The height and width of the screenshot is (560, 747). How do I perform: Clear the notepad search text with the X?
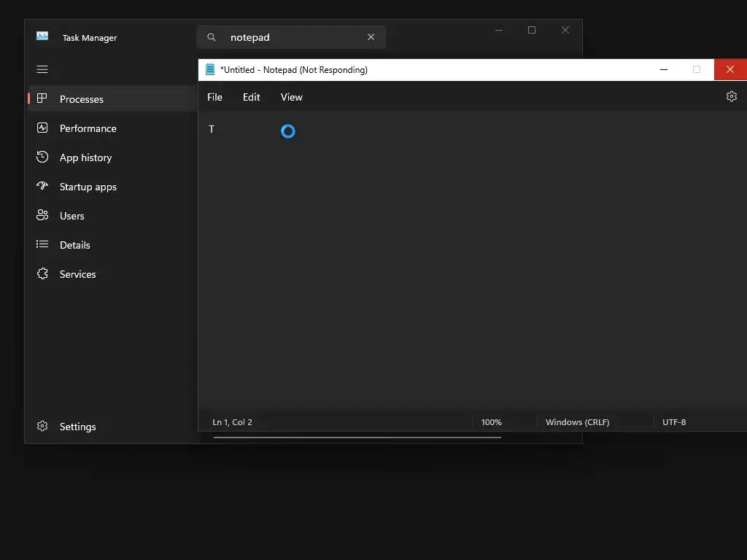click(x=371, y=37)
